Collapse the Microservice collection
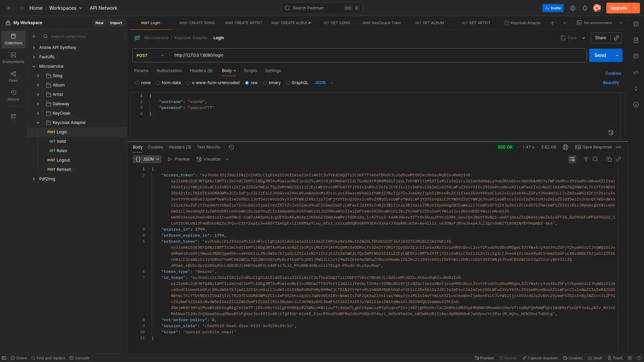 pos(34,66)
